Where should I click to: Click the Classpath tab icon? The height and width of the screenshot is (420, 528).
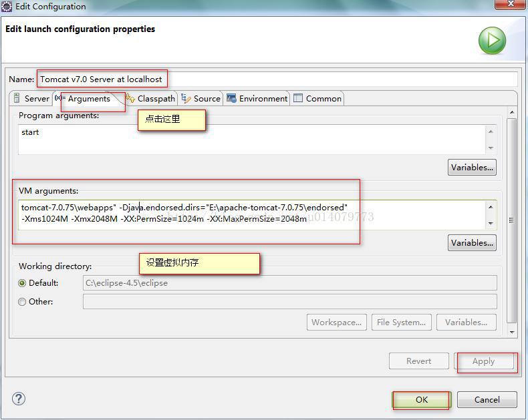click(x=130, y=98)
